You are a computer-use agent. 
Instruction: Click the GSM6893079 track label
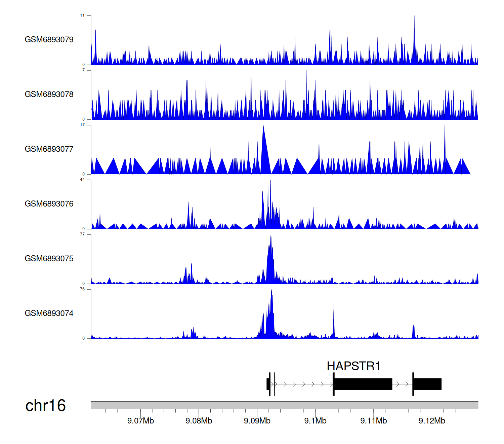pos(49,40)
